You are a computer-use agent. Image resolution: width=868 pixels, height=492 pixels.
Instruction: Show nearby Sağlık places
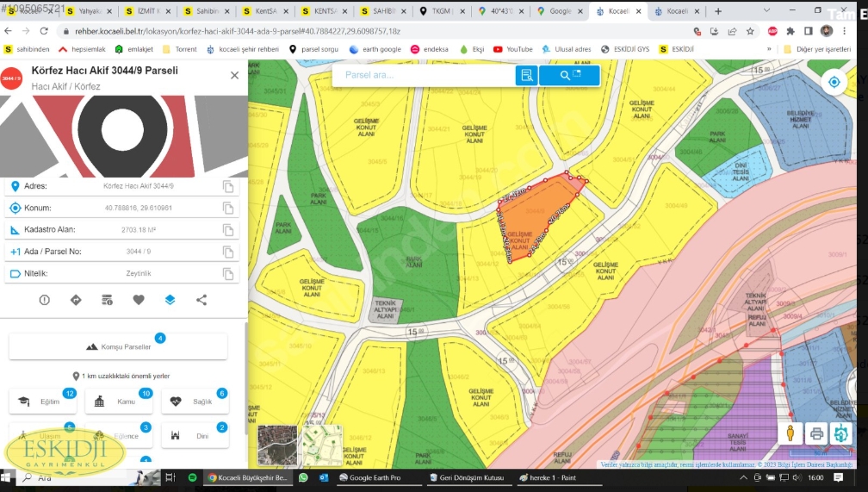coord(195,402)
